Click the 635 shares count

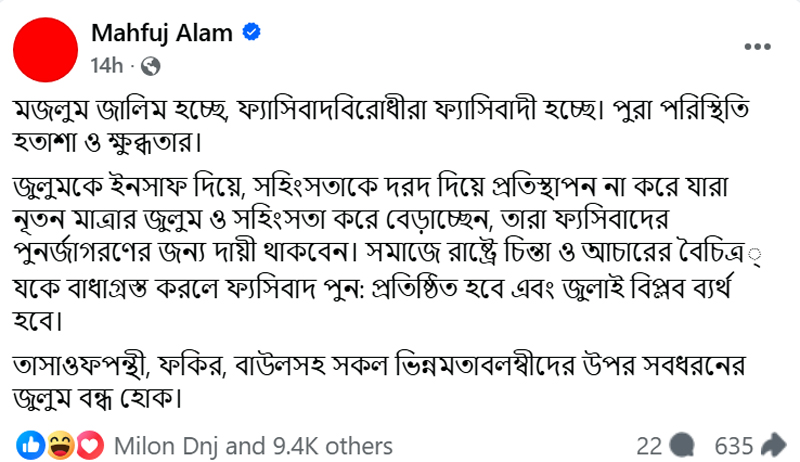(733, 444)
